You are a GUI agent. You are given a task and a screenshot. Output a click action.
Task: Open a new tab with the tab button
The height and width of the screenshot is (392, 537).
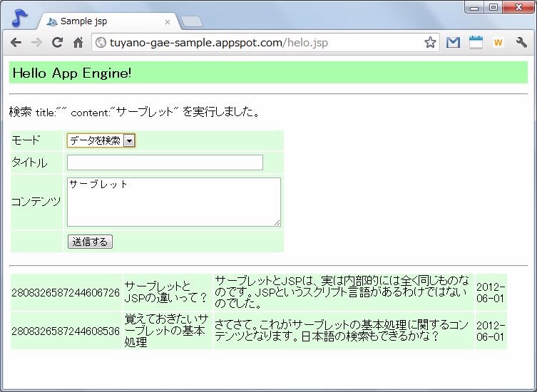pos(192,21)
